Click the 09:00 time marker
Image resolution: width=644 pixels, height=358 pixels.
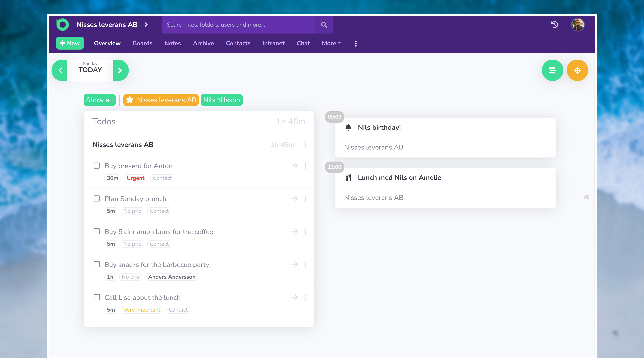point(334,117)
